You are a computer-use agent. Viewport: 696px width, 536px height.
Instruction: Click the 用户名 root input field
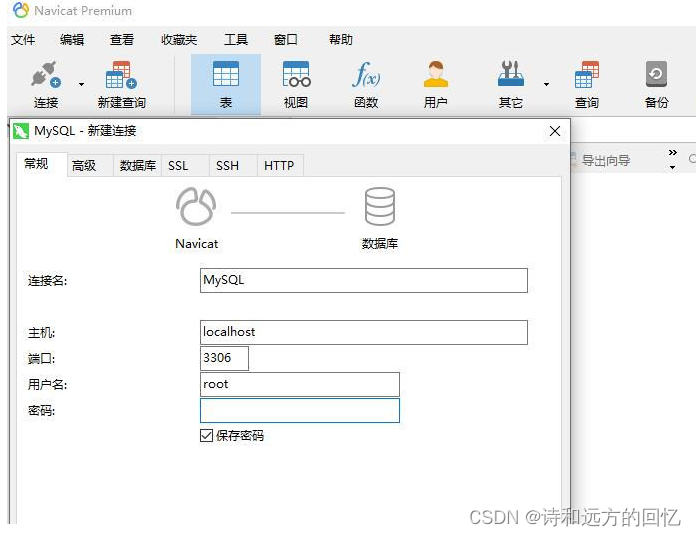(300, 384)
